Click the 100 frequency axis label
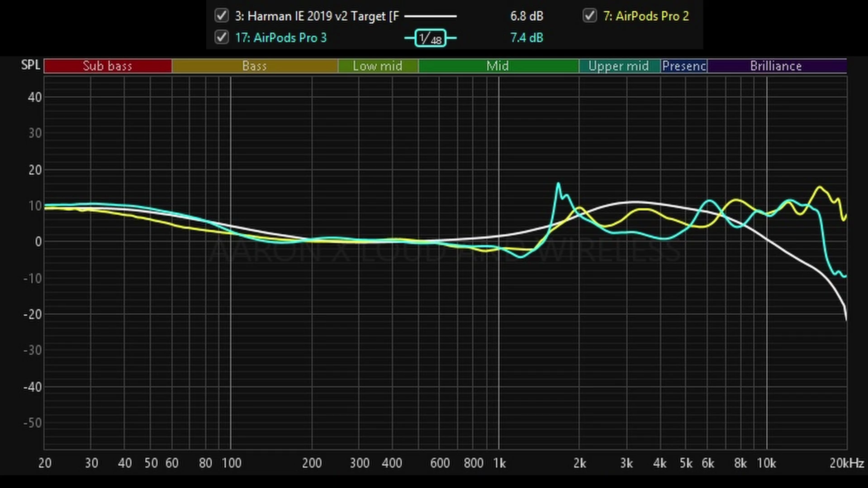 point(231,463)
